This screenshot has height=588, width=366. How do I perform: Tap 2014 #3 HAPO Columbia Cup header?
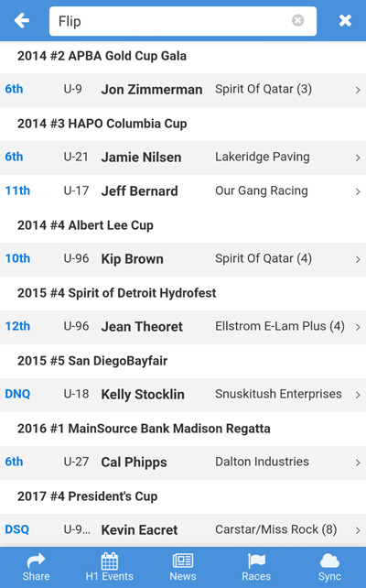[x=102, y=124]
